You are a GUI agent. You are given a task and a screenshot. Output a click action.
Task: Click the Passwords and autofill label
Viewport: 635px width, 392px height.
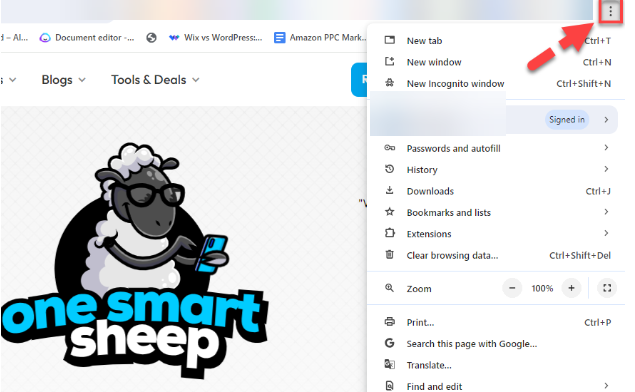pos(454,148)
